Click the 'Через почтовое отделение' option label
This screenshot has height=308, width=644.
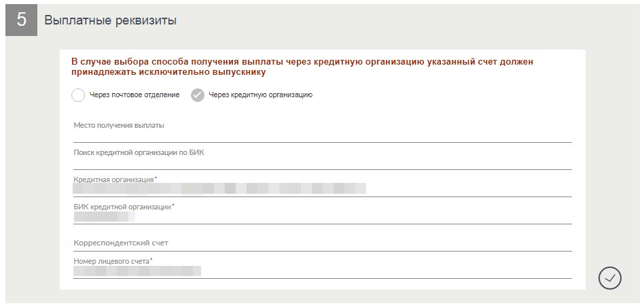tap(135, 95)
